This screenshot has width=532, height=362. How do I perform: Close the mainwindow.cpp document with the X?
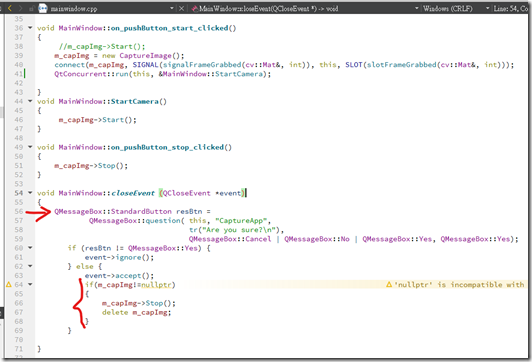[182, 8]
